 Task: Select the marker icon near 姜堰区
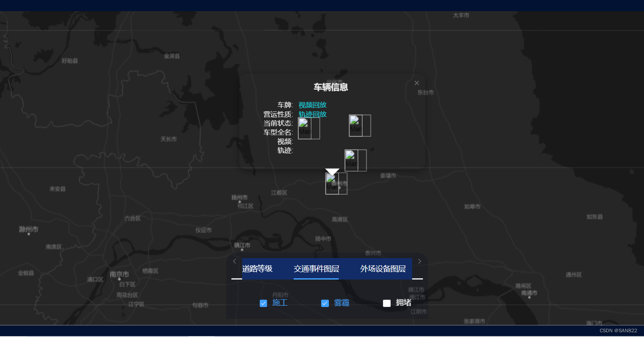tap(355, 160)
